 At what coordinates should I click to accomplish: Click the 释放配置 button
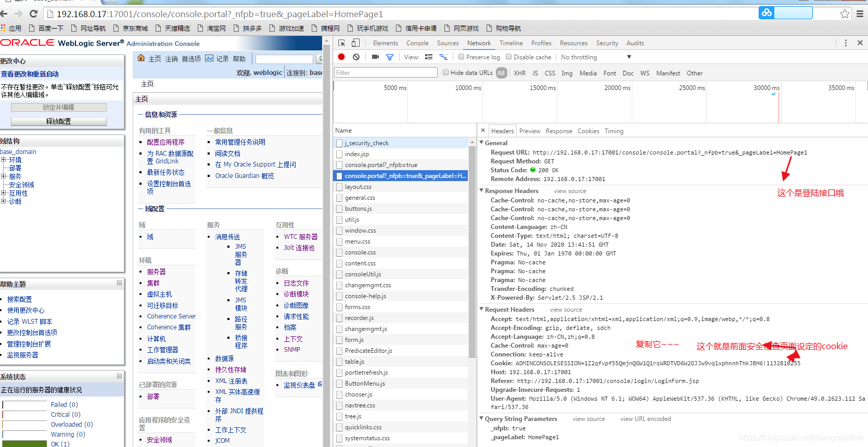(59, 121)
